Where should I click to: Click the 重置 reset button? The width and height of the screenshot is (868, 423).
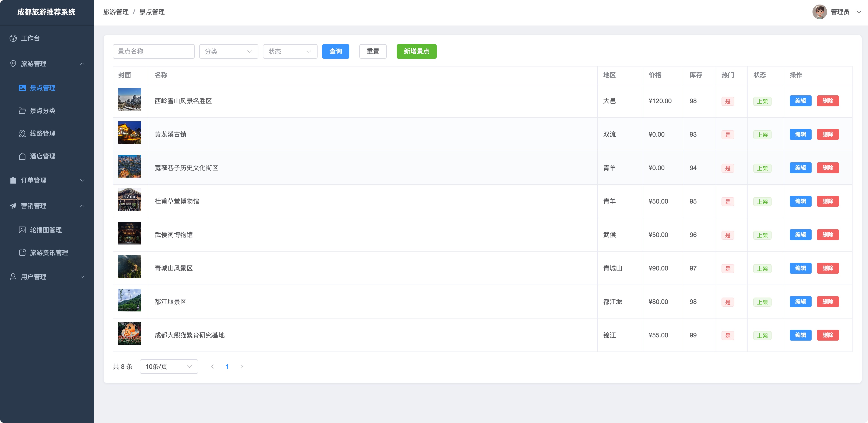tap(373, 51)
